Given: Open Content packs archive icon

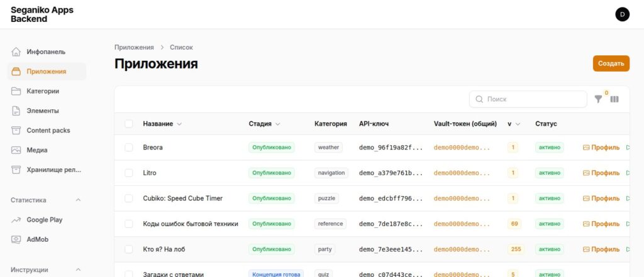Looking at the screenshot, I should click(x=16, y=131).
